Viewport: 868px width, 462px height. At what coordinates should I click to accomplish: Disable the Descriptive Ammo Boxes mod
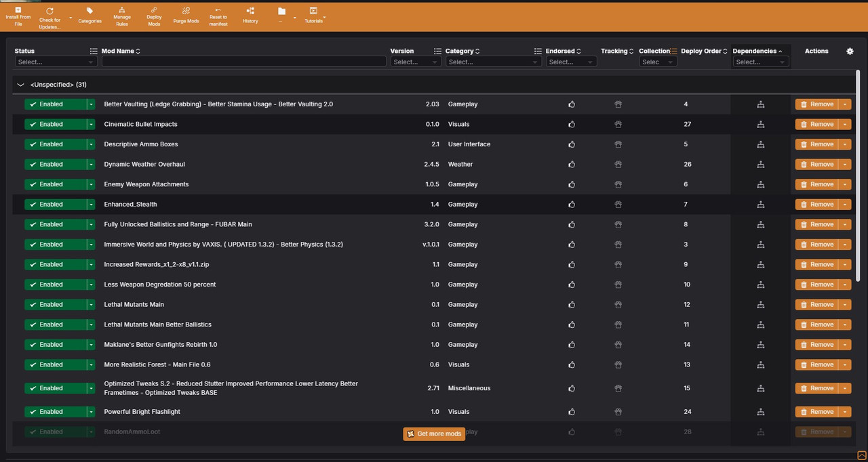tap(55, 144)
